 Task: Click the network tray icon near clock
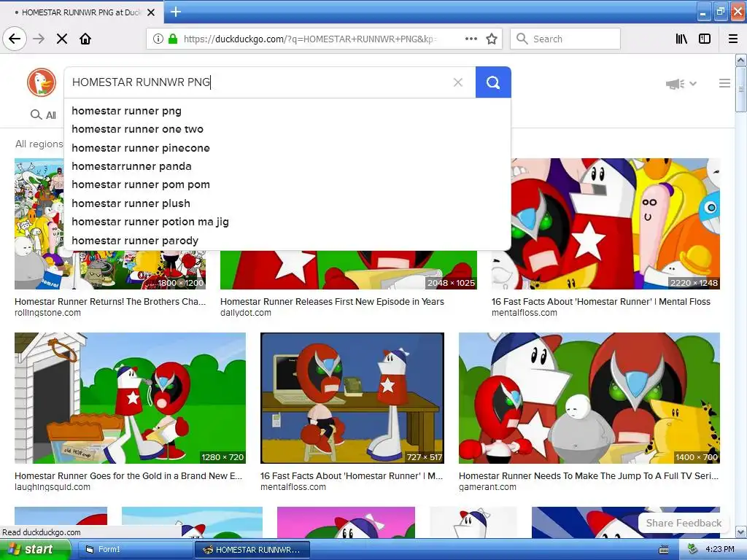(x=692, y=550)
